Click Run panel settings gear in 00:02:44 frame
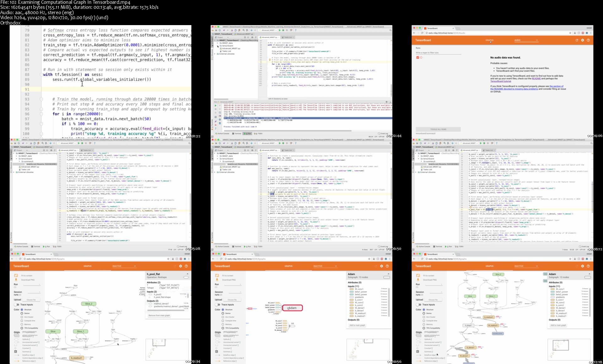 click(387, 102)
